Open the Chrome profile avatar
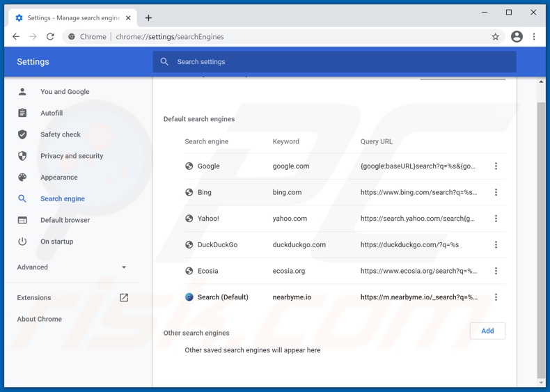The image size is (550, 392). (x=517, y=36)
